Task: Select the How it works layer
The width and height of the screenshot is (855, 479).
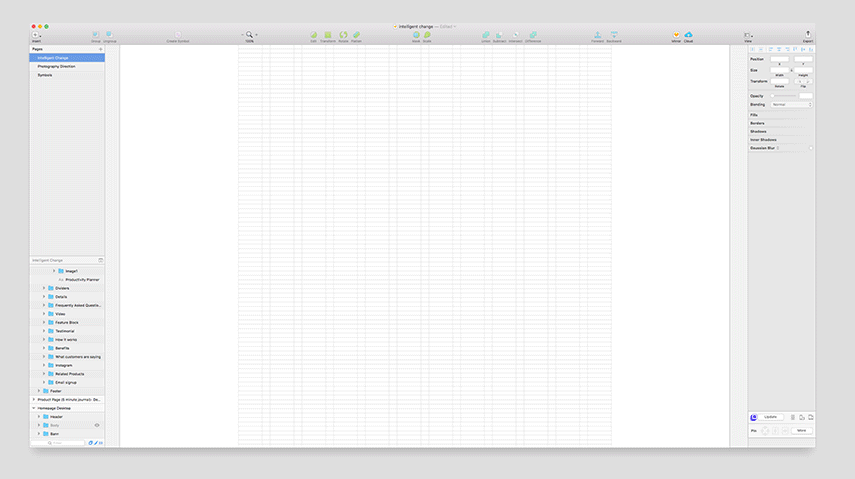Action: point(67,339)
